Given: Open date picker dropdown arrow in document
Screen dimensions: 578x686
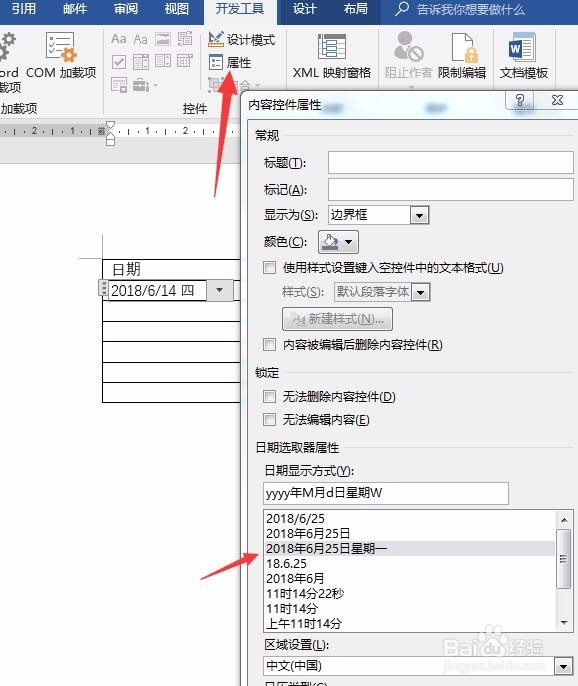Looking at the screenshot, I should click(x=219, y=290).
